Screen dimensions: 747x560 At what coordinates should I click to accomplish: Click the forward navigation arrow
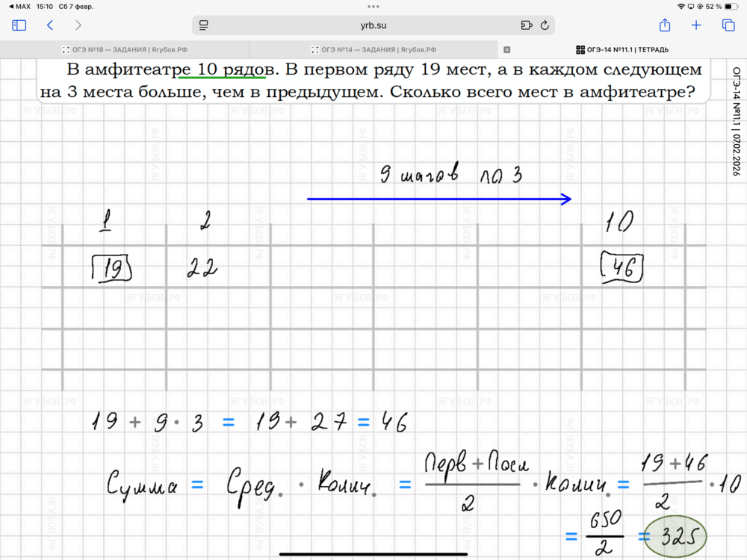point(80,25)
